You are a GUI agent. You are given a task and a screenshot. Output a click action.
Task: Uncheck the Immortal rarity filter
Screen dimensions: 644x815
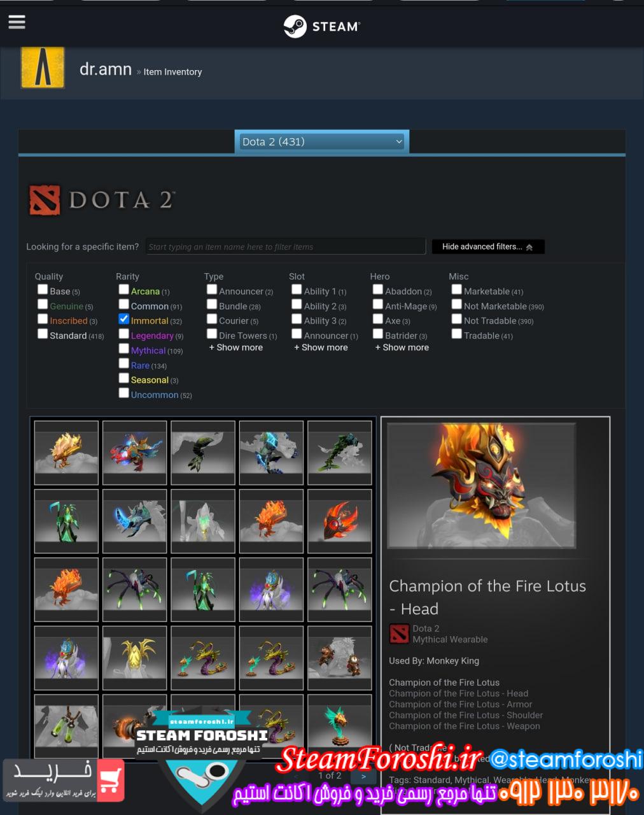tap(124, 319)
